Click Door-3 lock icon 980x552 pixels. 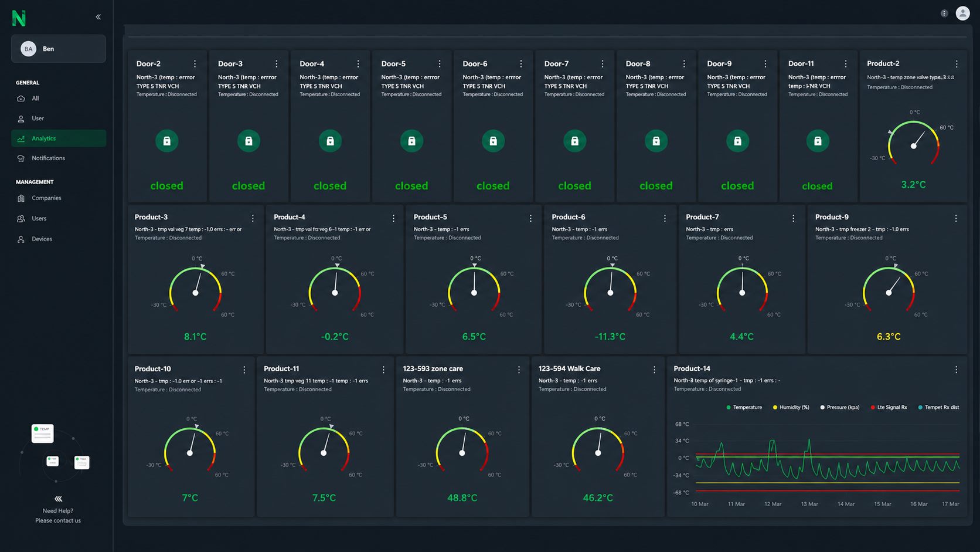pyautogui.click(x=249, y=141)
